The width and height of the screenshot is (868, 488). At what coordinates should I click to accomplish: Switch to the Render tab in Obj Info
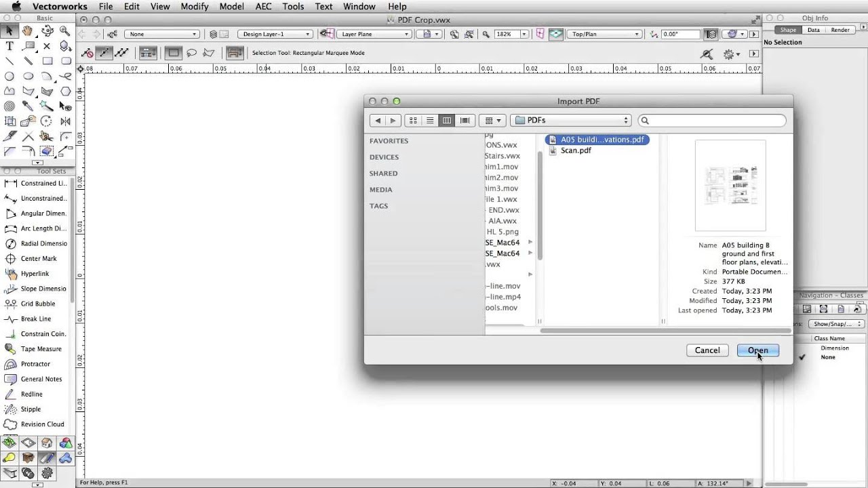point(840,30)
